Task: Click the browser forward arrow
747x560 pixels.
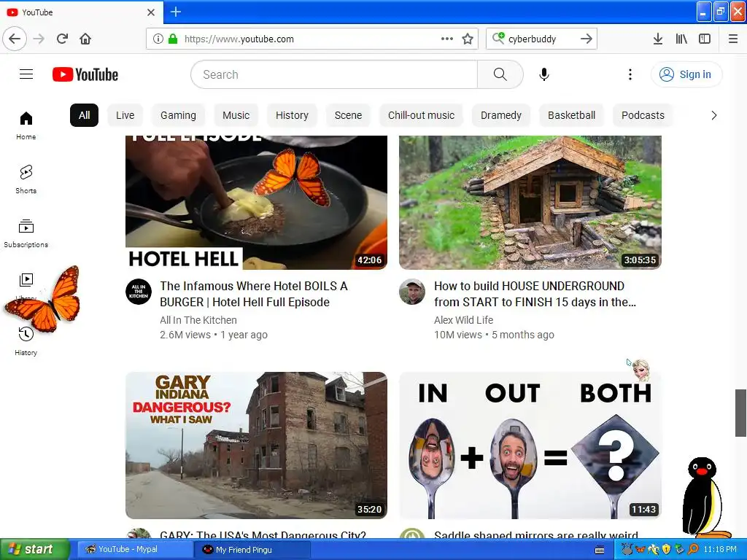Action: tap(39, 39)
